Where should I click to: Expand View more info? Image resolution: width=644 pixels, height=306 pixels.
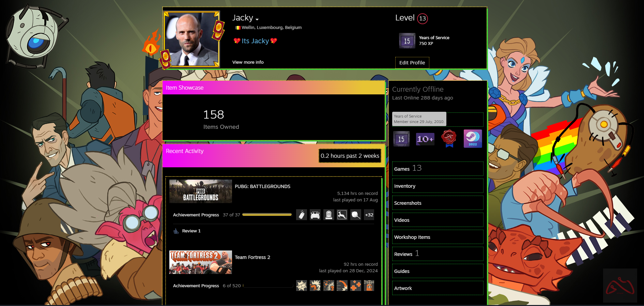[248, 62]
